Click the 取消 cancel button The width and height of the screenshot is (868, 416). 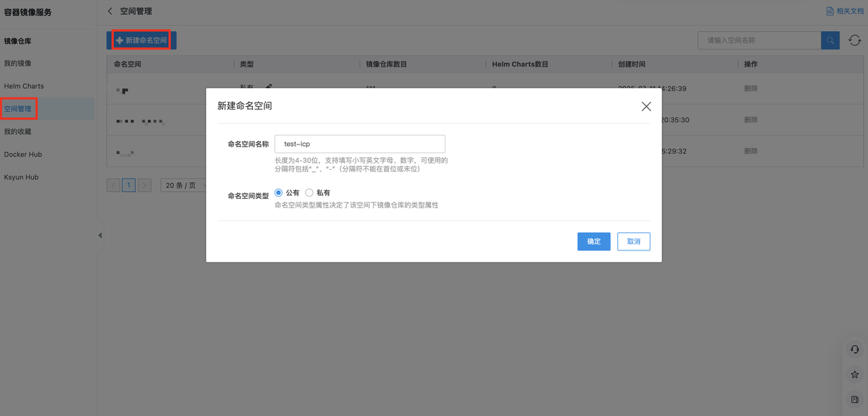pyautogui.click(x=633, y=242)
